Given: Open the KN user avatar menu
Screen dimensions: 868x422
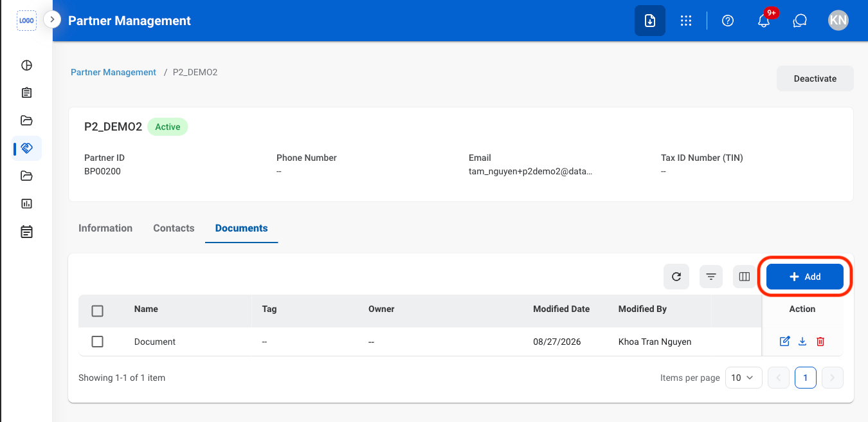Looking at the screenshot, I should [838, 21].
